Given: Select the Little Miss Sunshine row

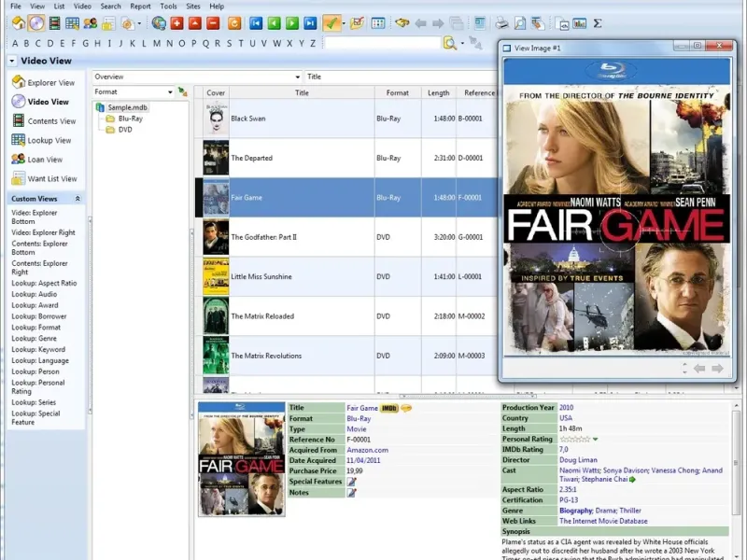Looking at the screenshot, I should click(x=347, y=276).
